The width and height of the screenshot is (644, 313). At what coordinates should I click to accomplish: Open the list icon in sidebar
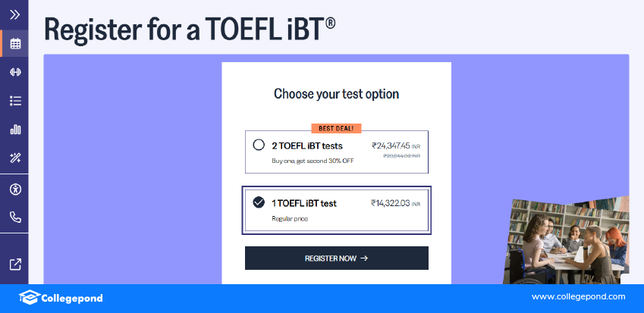pyautogui.click(x=14, y=100)
